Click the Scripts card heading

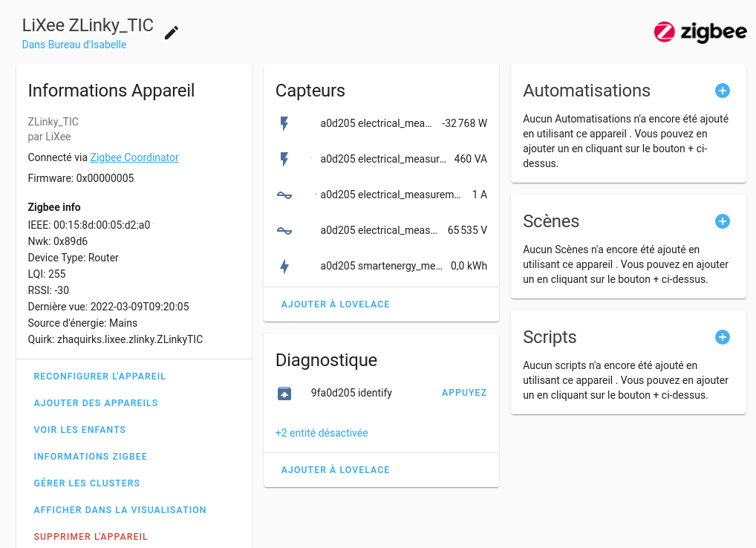coord(550,337)
